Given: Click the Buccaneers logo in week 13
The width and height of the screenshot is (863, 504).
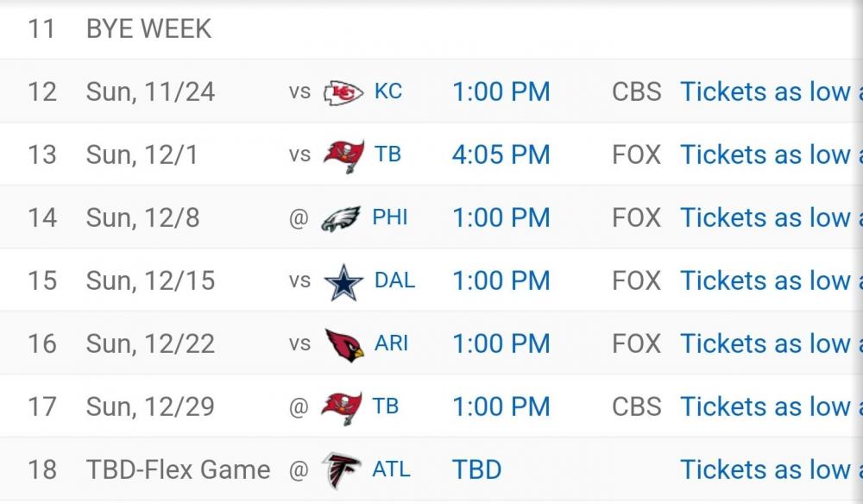Looking at the screenshot, I should pos(343,155).
